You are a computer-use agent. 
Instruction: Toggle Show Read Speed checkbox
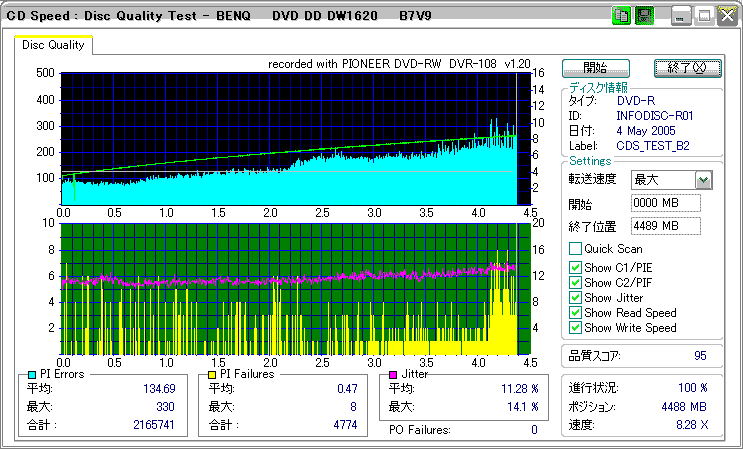click(x=575, y=313)
